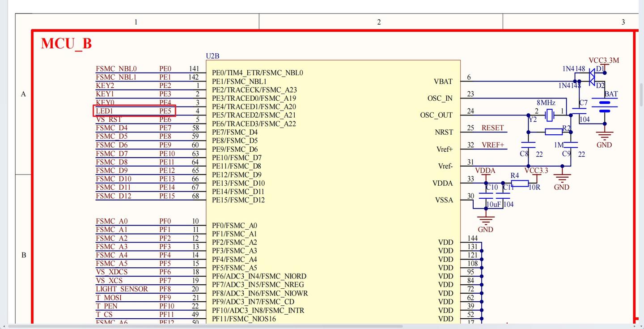Viewport: 644px width, 329px height.
Task: Click the highlighted LED1 PE5 net label
Action: point(135,111)
